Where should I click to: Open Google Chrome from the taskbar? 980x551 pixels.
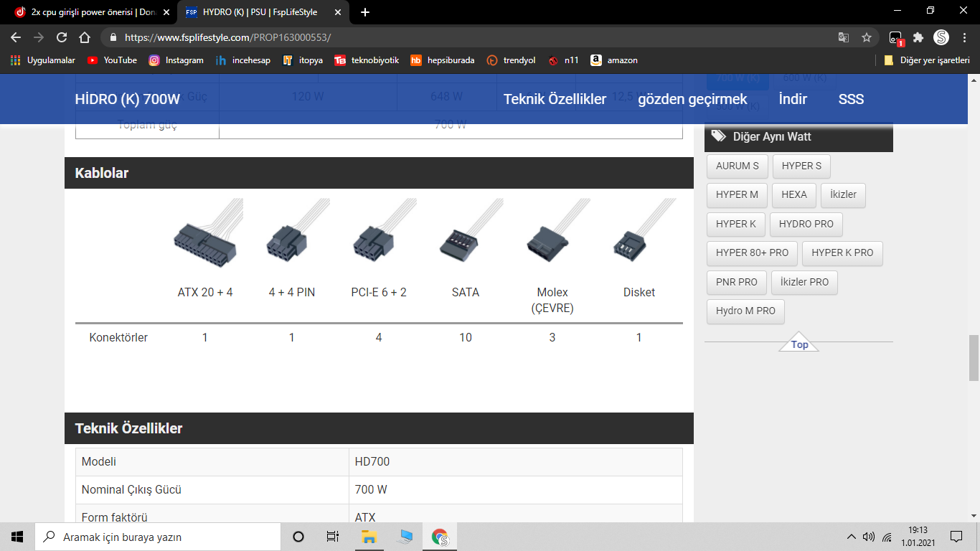440,537
